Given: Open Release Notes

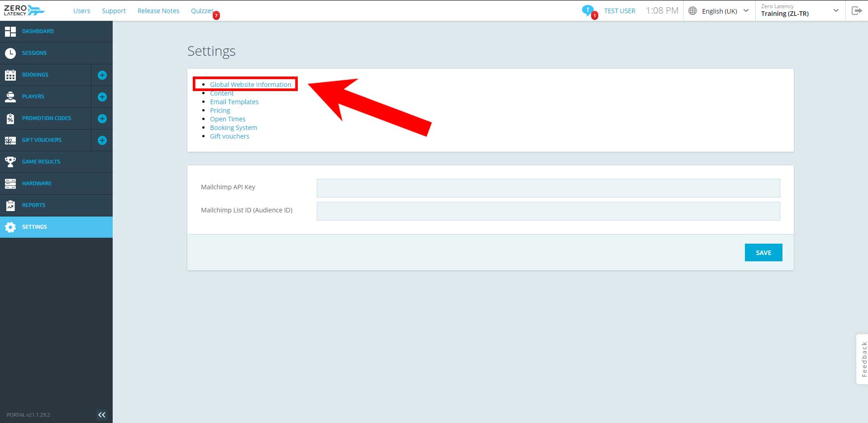Looking at the screenshot, I should tap(158, 11).
